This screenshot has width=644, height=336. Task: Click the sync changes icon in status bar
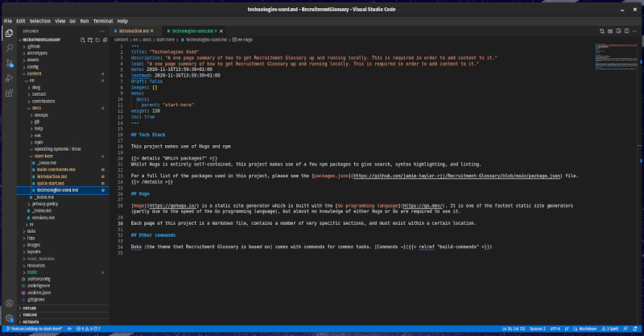pyautogui.click(x=69, y=329)
